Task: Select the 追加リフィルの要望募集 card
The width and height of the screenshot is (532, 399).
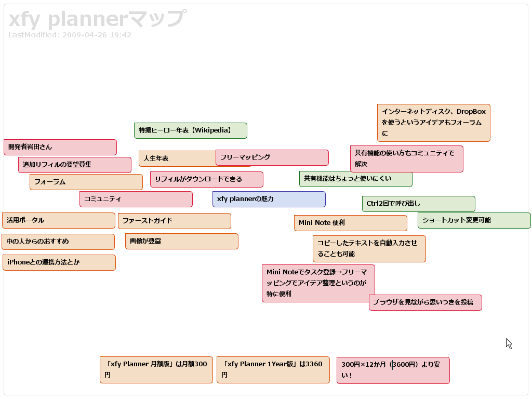Action: 75,165
